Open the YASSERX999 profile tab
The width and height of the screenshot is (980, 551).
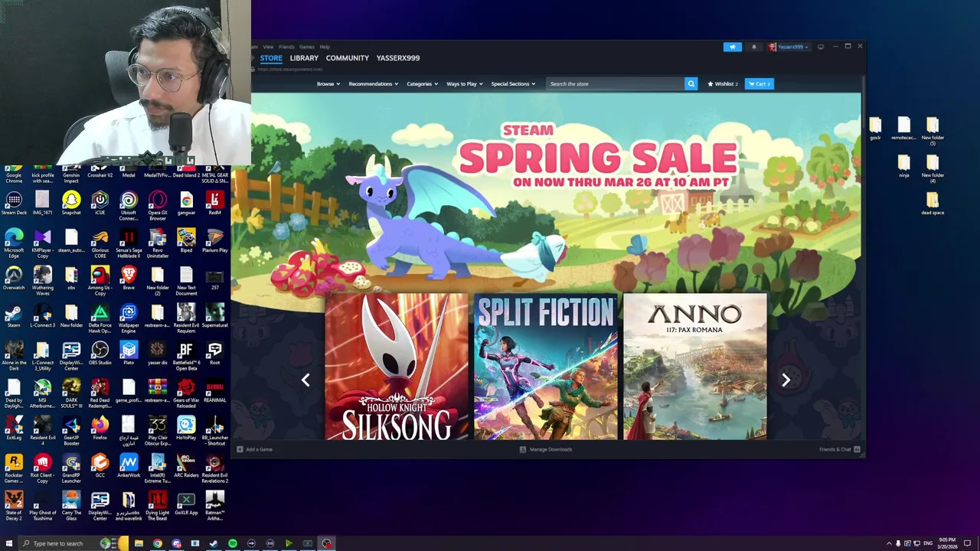[x=397, y=58]
